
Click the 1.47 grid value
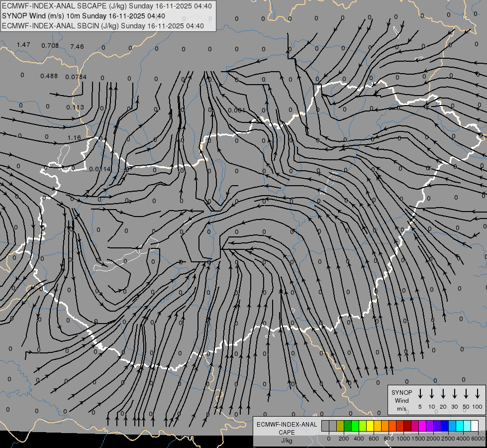(x=23, y=45)
